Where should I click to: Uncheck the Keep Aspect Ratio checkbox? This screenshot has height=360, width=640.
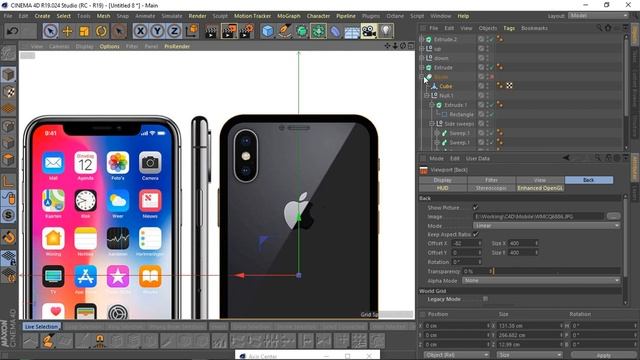tap(475, 234)
